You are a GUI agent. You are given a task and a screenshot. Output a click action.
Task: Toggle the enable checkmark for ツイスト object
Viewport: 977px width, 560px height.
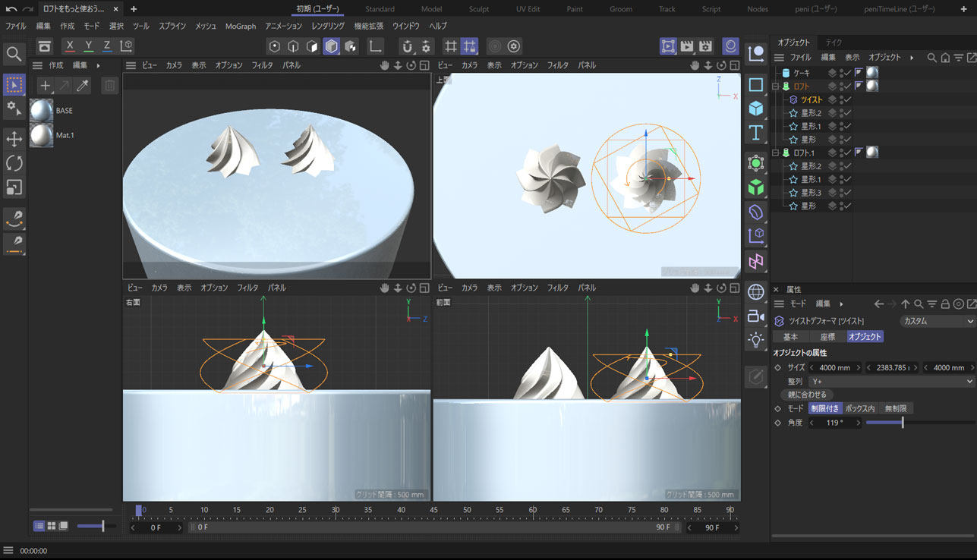click(x=848, y=100)
